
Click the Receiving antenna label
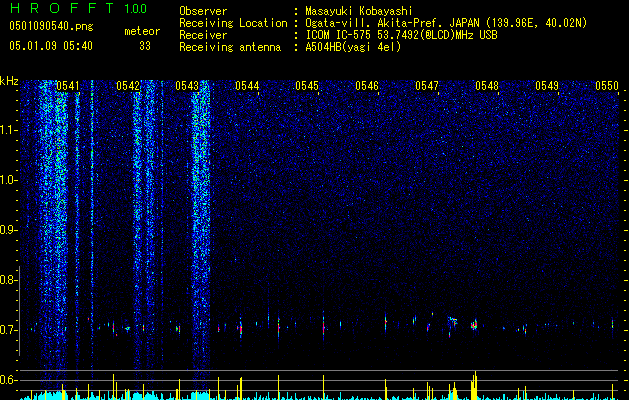(230, 47)
